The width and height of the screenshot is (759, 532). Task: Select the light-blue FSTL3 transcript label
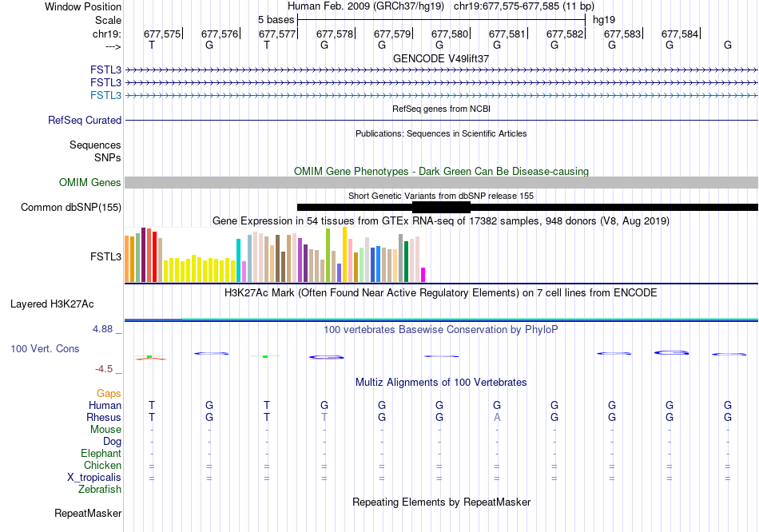[x=105, y=95]
